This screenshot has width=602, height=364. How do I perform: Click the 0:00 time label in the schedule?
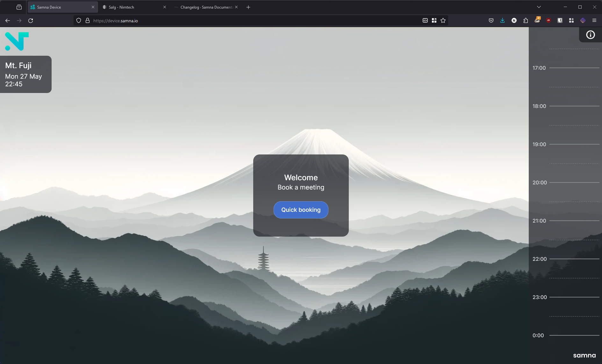tap(538, 335)
